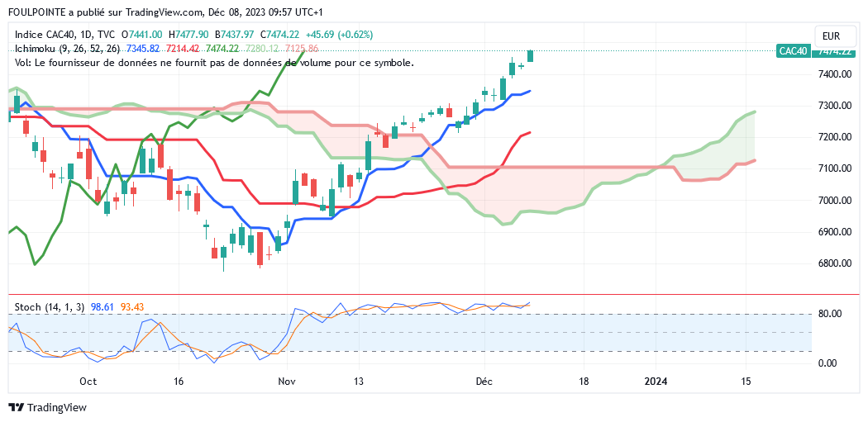Open the EUR currency selector
Image resolution: width=868 pixels, height=422 pixels.
coord(831,36)
